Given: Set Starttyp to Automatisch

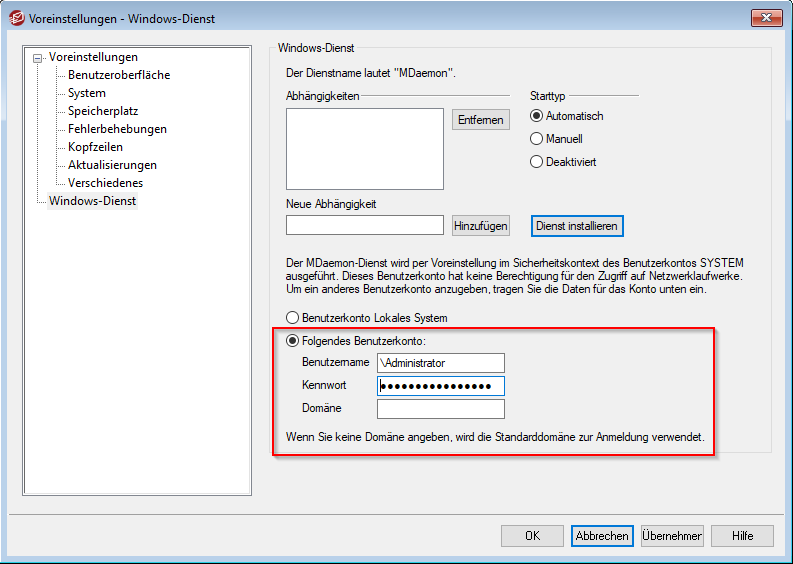Looking at the screenshot, I should (x=537, y=116).
